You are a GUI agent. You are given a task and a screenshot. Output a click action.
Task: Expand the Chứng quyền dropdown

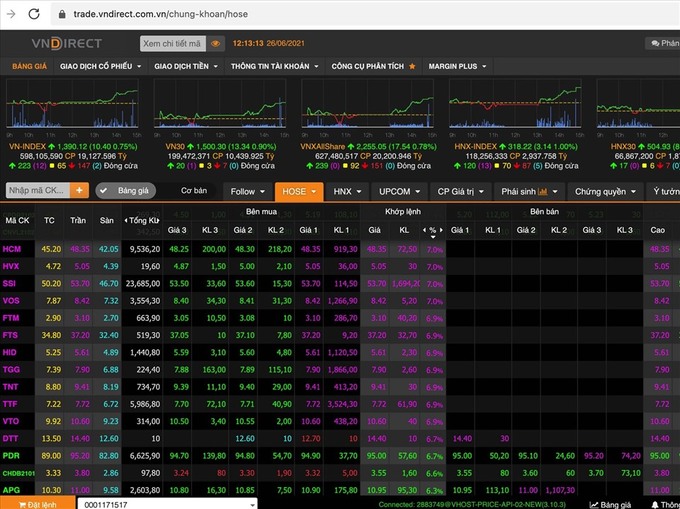pos(605,192)
